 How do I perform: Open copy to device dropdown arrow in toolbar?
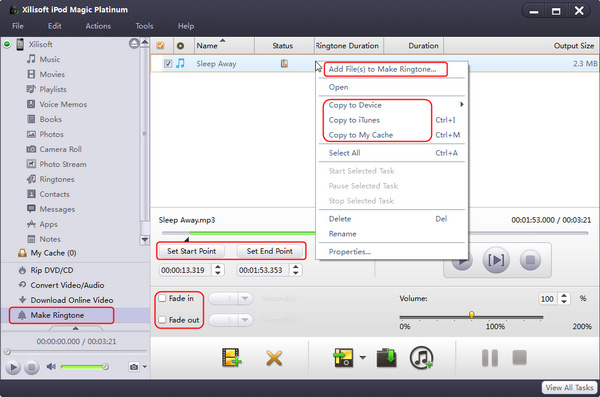[x=362, y=358]
